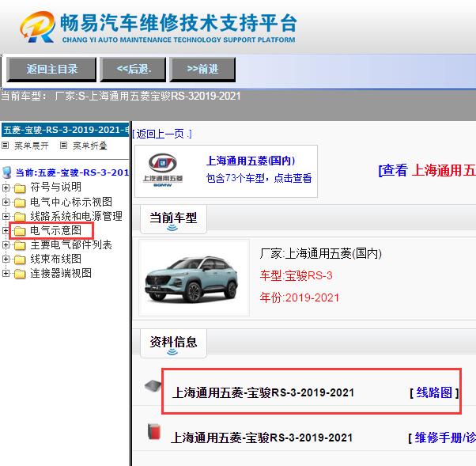
Task: Click 查看 上海通用五 link at right
Action: (427, 170)
